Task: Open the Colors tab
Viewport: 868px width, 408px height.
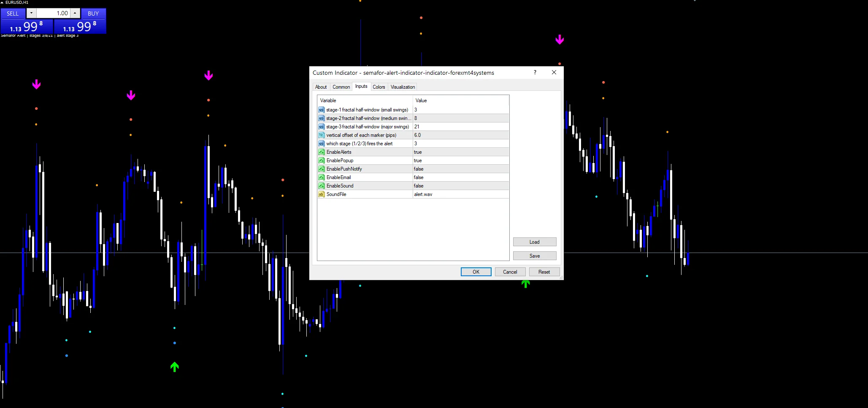Action: pos(379,87)
